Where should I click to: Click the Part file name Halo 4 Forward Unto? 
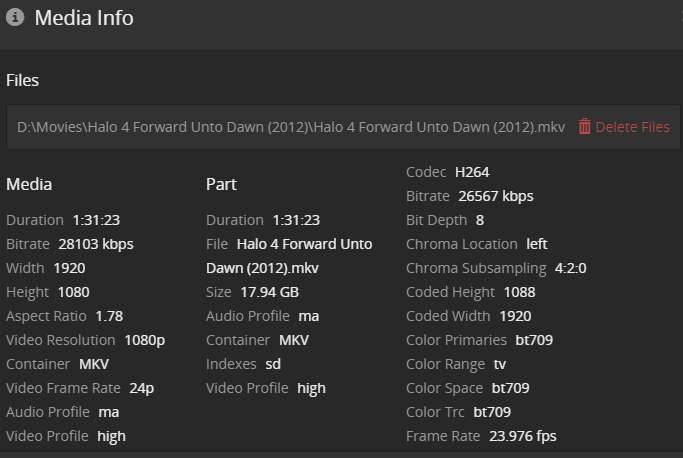pos(304,244)
